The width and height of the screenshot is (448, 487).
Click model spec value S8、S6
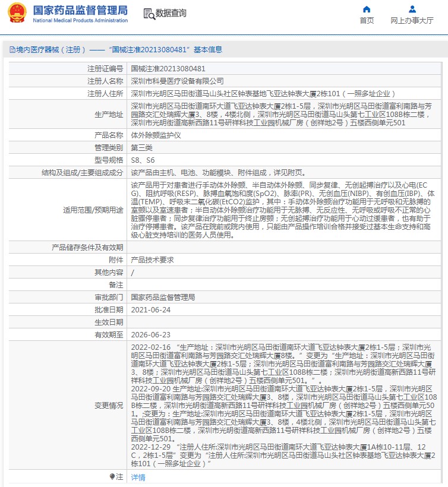click(143, 160)
